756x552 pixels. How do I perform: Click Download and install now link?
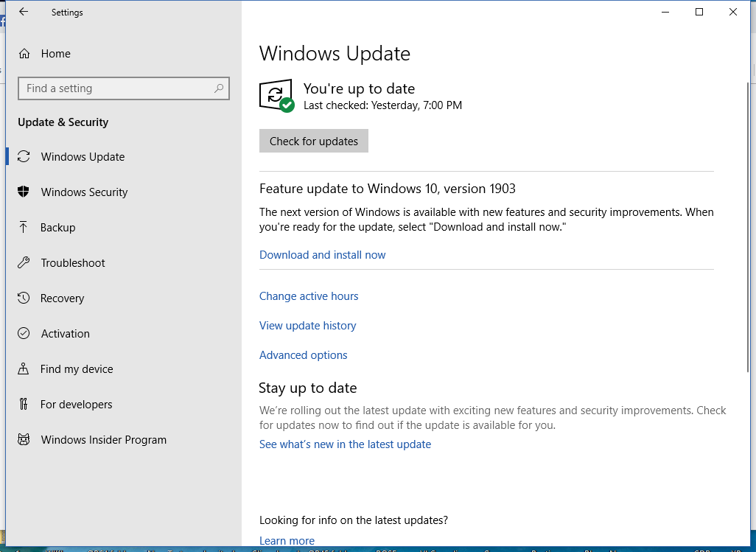pos(323,254)
